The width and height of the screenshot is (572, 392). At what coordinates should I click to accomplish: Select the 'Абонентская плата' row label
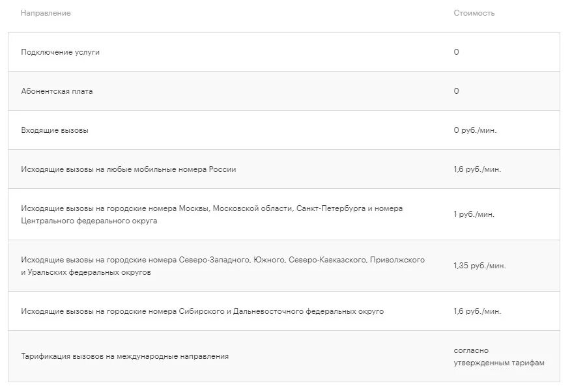click(x=57, y=91)
